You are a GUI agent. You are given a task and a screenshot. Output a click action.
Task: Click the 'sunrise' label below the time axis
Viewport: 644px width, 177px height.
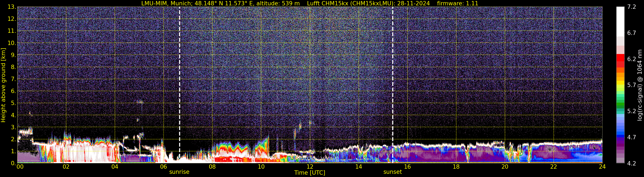click(179, 172)
